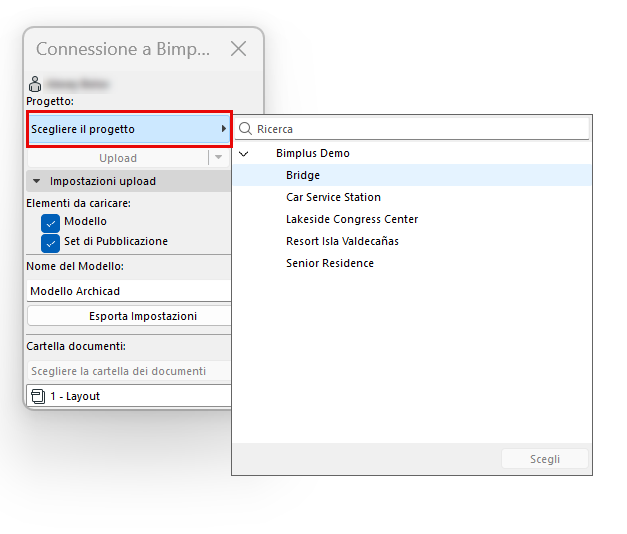Collapse the Impostazioni upload section

click(x=36, y=181)
